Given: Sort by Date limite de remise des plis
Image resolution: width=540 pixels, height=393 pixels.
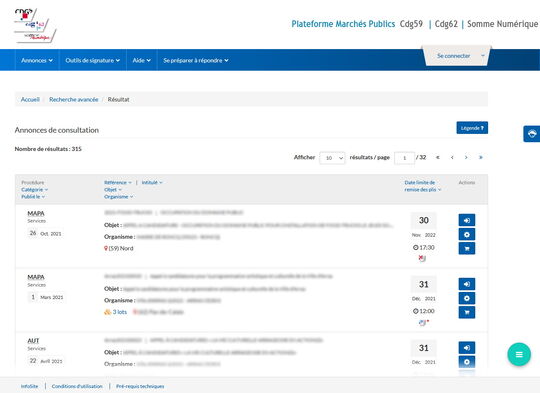Looking at the screenshot, I should pyautogui.click(x=423, y=186).
